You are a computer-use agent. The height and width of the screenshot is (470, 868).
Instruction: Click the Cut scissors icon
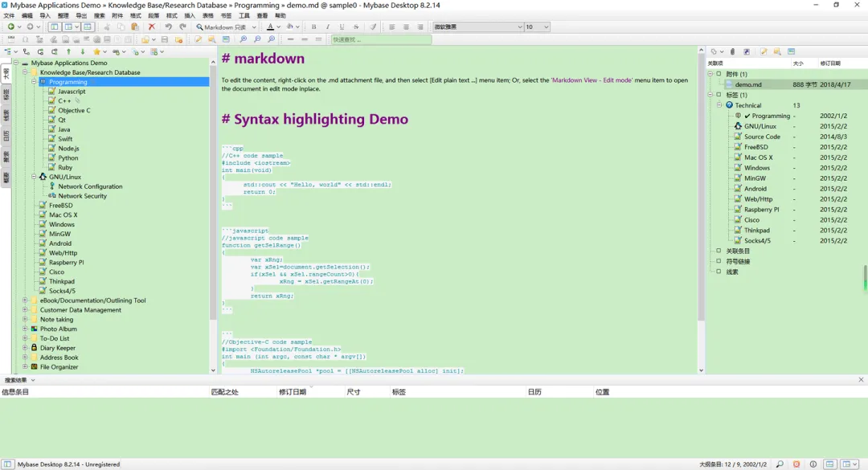[107, 27]
